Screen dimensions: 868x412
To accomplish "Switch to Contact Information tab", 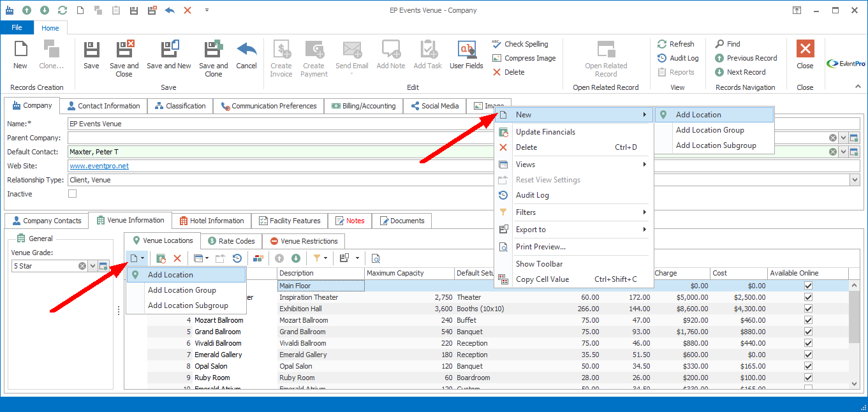I will pos(103,106).
